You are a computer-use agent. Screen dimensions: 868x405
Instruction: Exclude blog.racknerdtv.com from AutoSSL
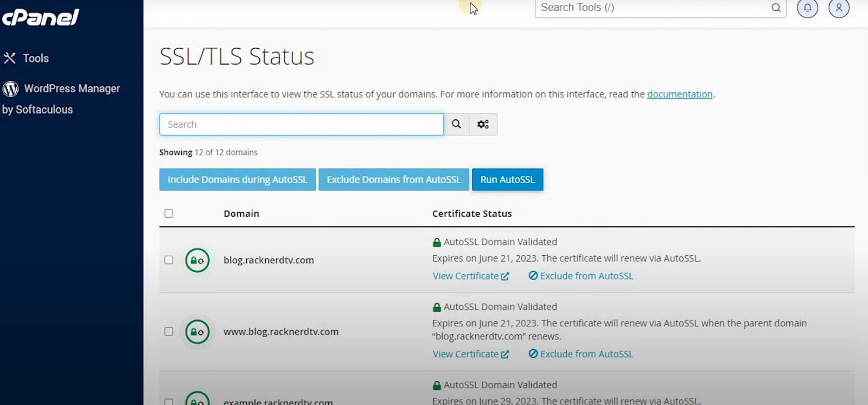pyautogui.click(x=581, y=276)
